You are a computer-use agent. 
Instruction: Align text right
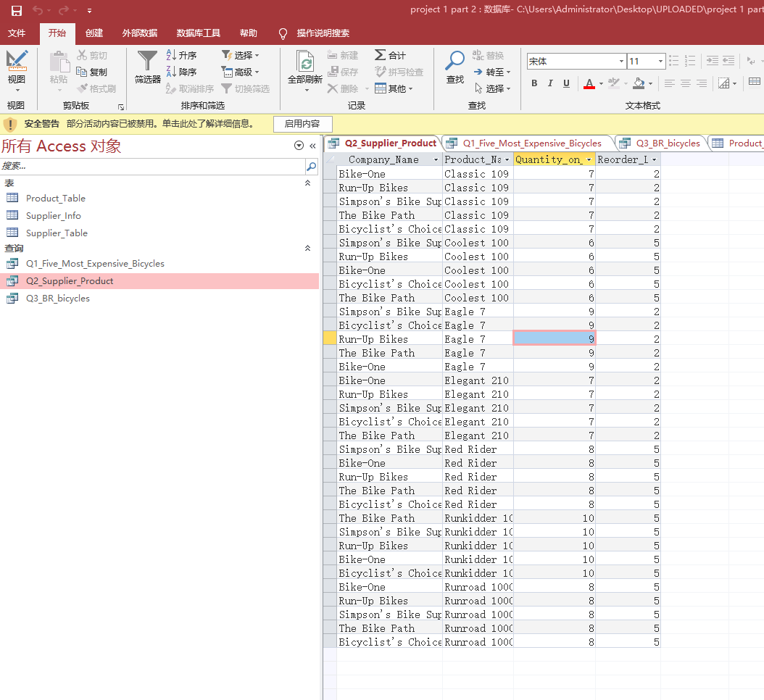click(x=702, y=83)
